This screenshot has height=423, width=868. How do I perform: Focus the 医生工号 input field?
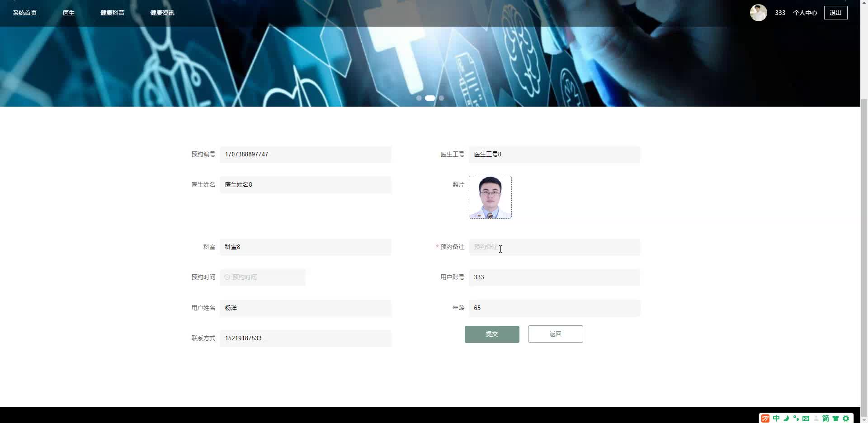(554, 155)
